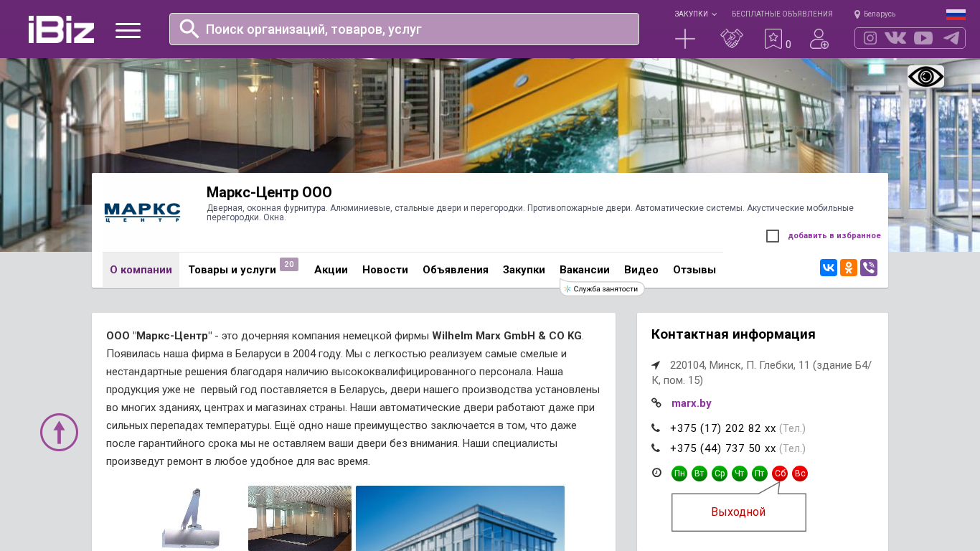Click the handshake icon
Screen dimensions: 980x551
pyautogui.click(x=732, y=39)
